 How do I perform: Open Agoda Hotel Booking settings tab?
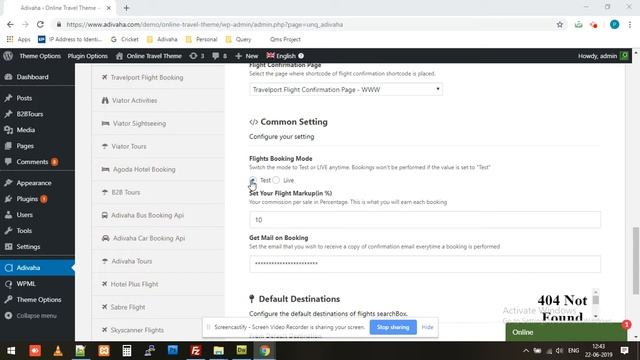pos(158,169)
